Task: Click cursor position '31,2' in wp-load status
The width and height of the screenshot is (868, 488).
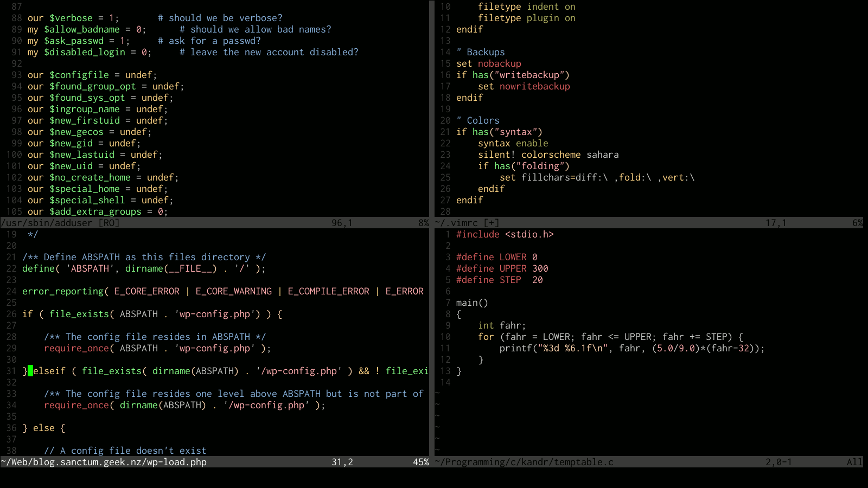Action: (342, 462)
